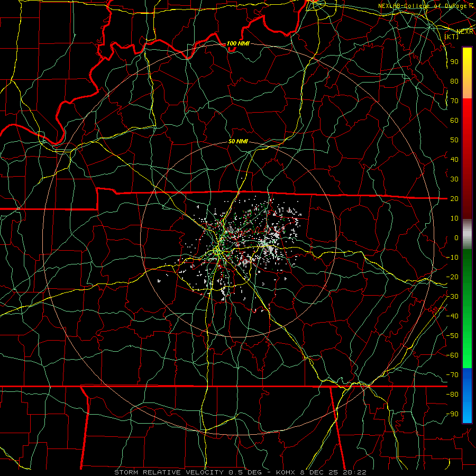
Task: Click the -70 value on the velocity scale
Action: 452,375
